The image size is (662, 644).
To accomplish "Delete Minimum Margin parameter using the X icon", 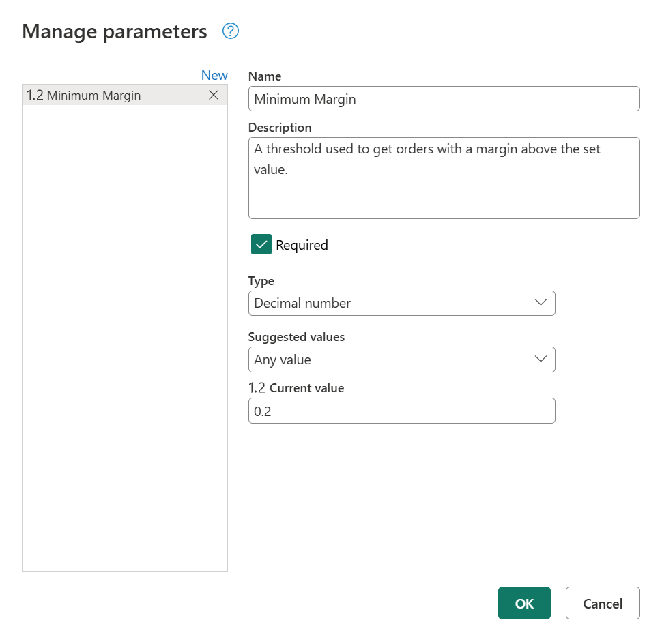I will coord(214,95).
